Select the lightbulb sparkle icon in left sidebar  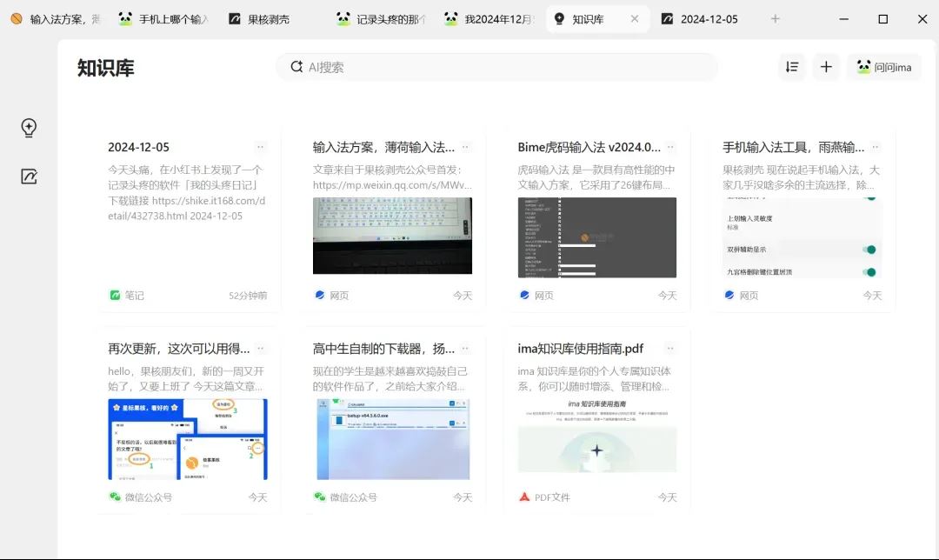point(29,127)
